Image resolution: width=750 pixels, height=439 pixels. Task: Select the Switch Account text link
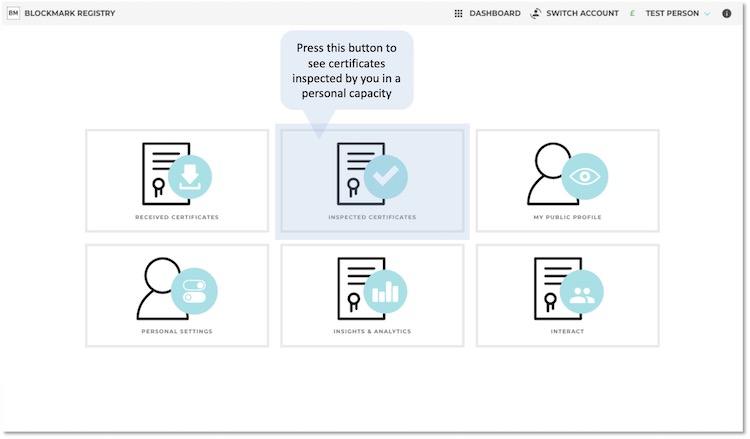click(582, 13)
